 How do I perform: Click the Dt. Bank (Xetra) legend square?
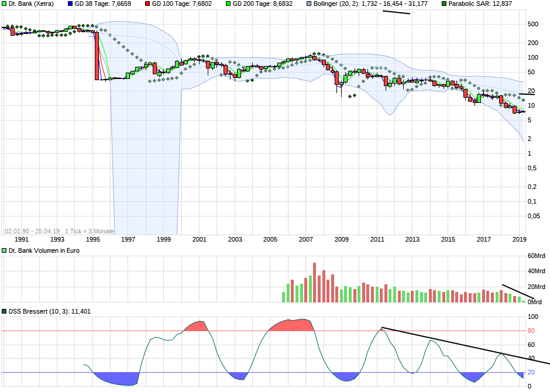coord(4,4)
